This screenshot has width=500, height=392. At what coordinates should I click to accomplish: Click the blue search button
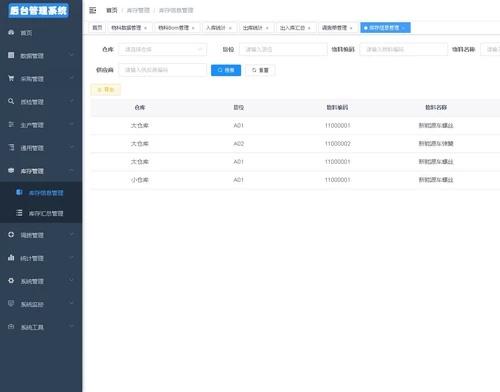[226, 70]
